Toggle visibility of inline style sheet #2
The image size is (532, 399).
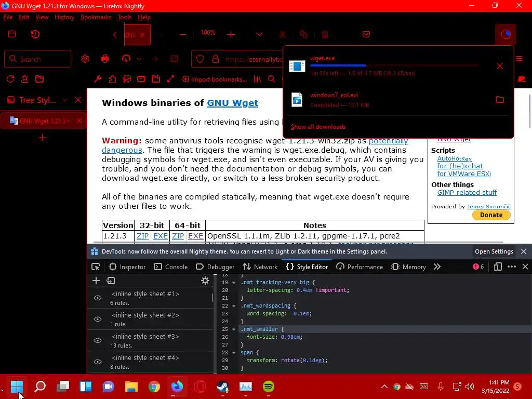click(97, 320)
